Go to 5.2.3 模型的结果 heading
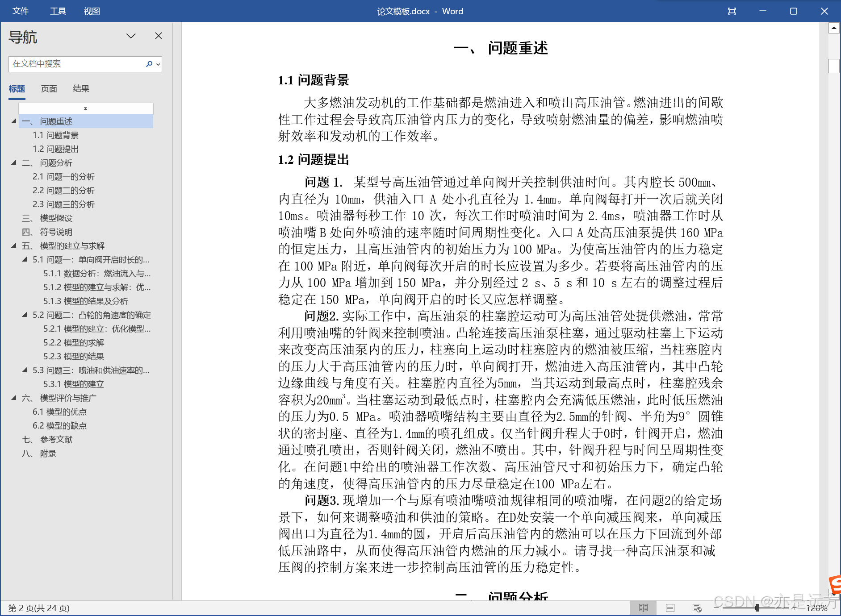The width and height of the screenshot is (841, 616). coord(74,356)
